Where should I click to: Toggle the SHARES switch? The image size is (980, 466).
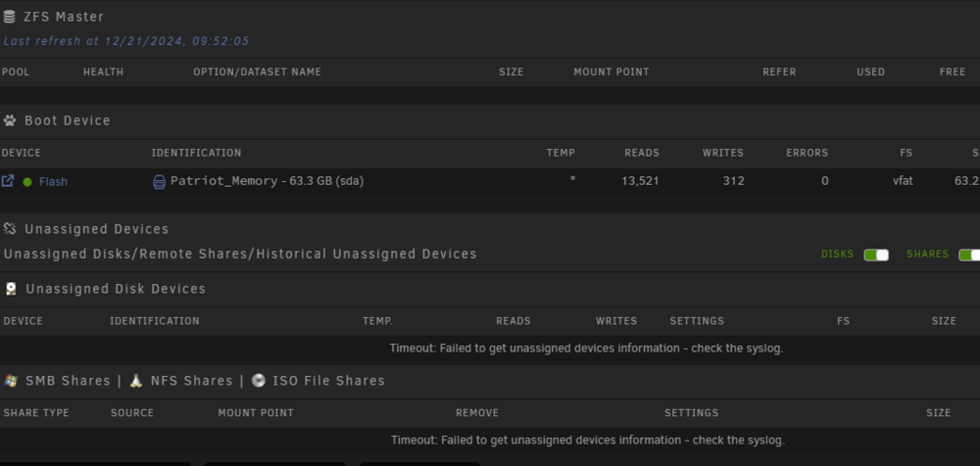[969, 255]
